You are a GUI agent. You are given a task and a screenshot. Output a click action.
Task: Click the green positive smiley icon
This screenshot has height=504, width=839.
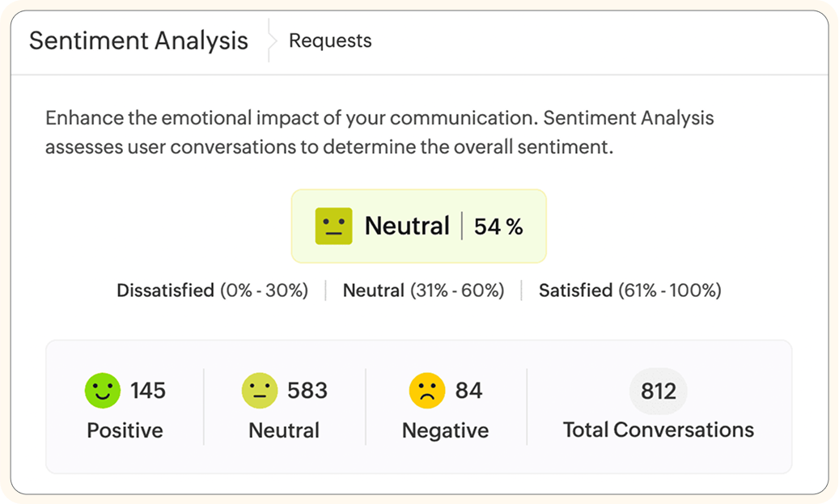pyautogui.click(x=103, y=391)
